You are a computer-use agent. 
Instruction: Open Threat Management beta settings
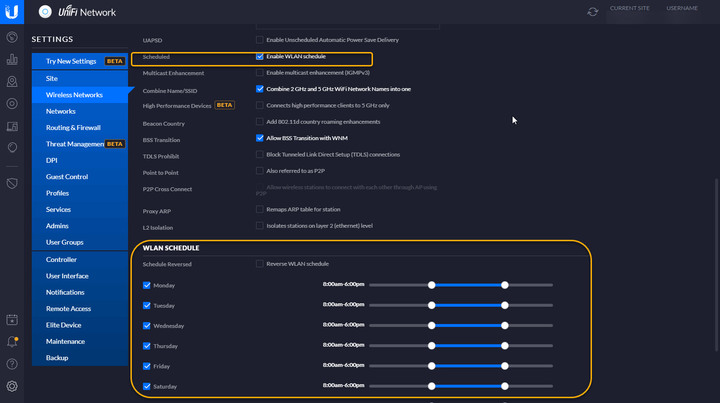pos(80,144)
